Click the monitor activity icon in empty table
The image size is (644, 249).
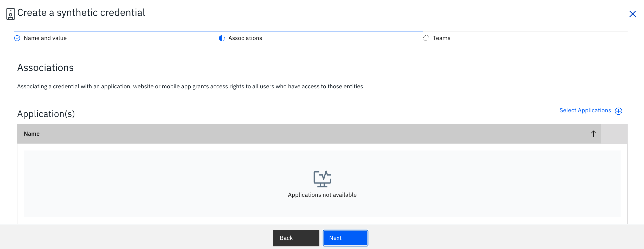tap(322, 179)
